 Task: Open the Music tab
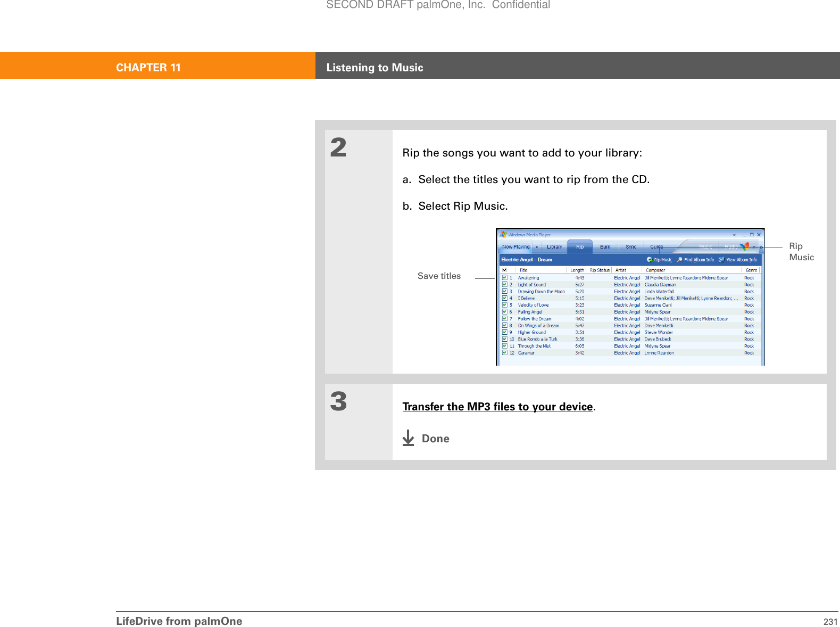click(x=705, y=247)
